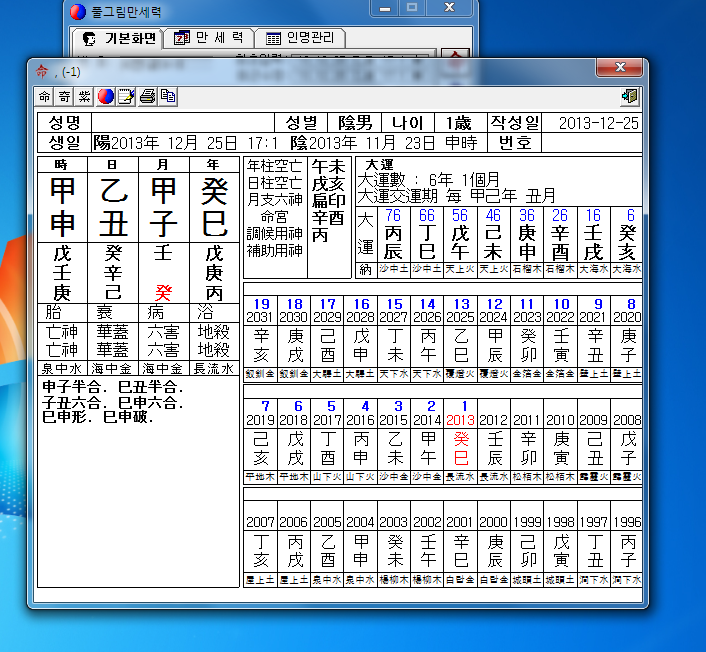This screenshot has height=652, width=706.
Task: Select the 丙辰 大運 column for age 76
Action: pyautogui.click(x=393, y=239)
